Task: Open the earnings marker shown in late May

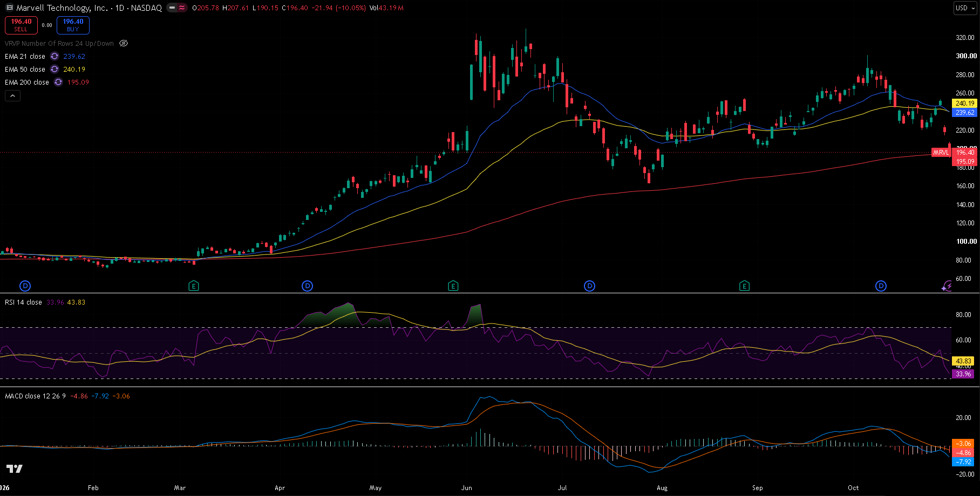Action: coord(453,286)
